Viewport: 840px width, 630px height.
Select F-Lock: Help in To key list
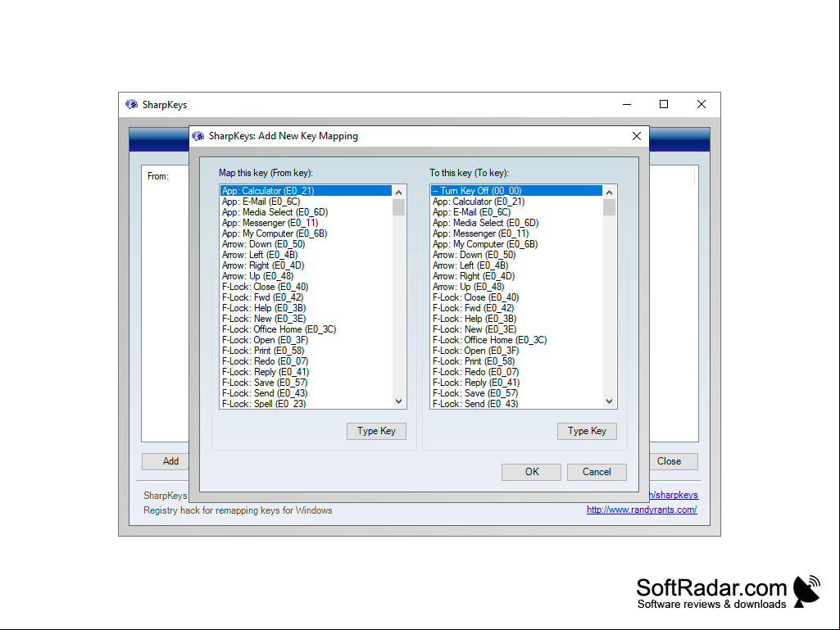click(516, 319)
